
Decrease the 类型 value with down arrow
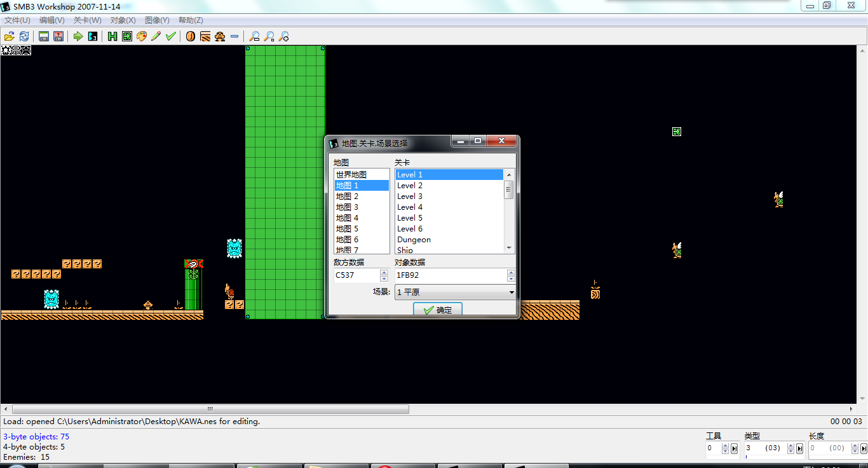(791, 451)
